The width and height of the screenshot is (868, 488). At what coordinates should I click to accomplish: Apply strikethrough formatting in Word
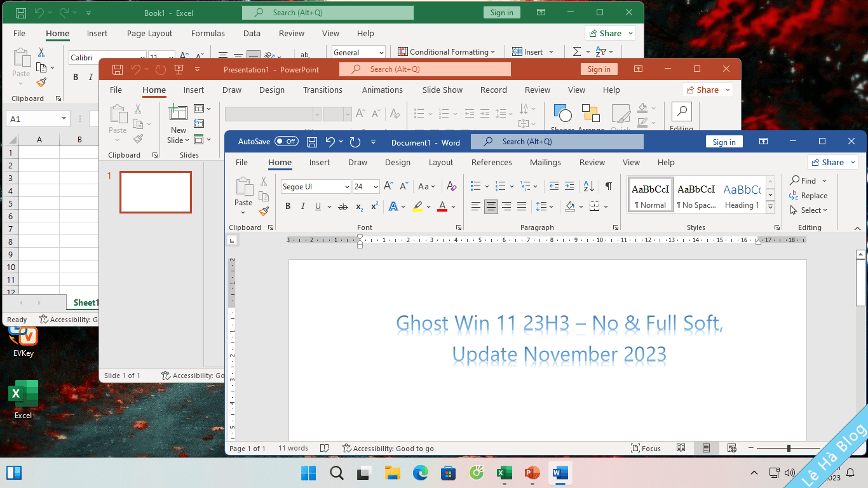pos(343,207)
